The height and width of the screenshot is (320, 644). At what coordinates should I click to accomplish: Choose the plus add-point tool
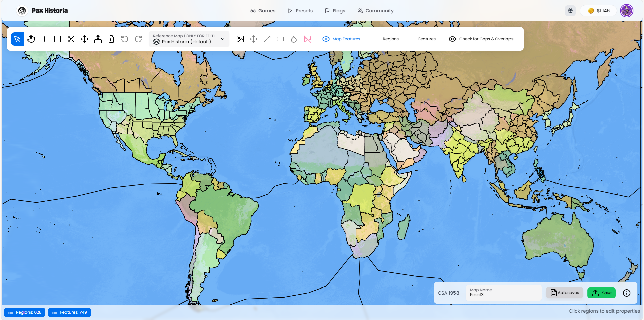(x=44, y=39)
